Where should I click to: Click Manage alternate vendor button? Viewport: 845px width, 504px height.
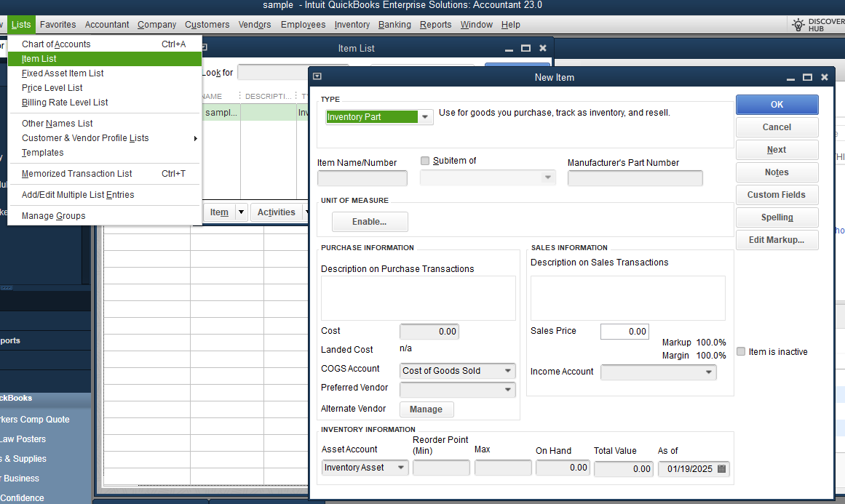click(427, 409)
